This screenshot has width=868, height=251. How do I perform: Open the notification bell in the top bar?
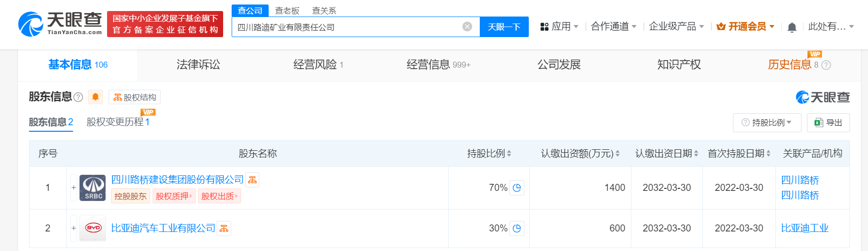coord(792,27)
